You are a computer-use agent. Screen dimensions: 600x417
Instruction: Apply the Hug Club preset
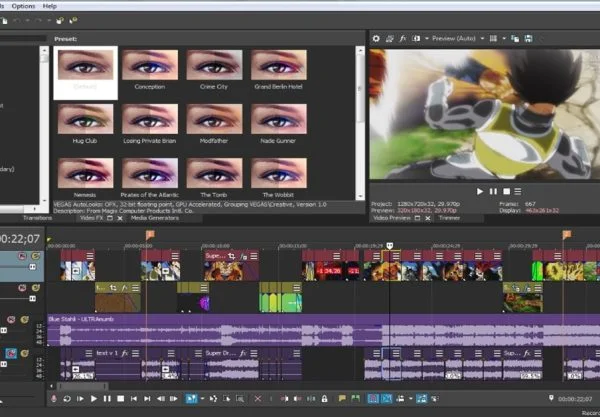(x=85, y=124)
